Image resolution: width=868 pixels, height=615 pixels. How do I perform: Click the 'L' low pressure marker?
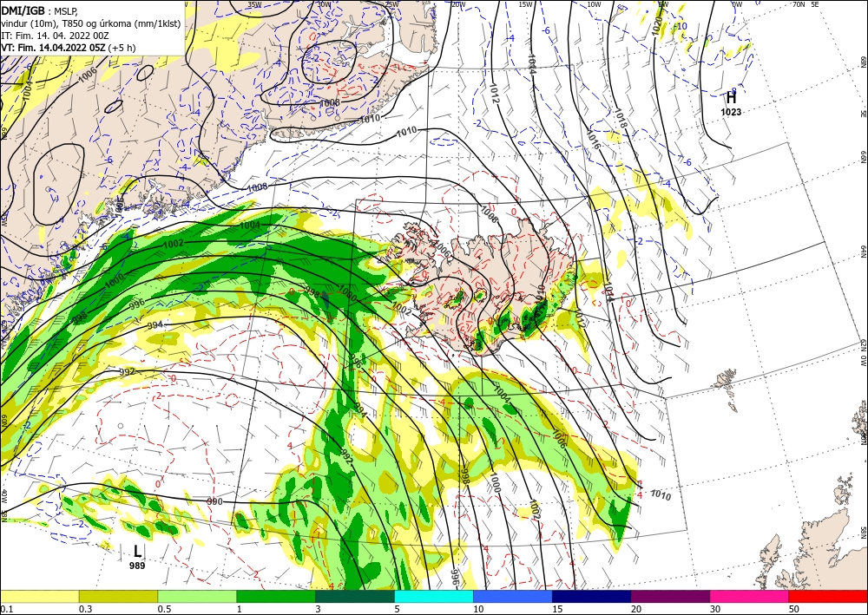click(x=137, y=552)
